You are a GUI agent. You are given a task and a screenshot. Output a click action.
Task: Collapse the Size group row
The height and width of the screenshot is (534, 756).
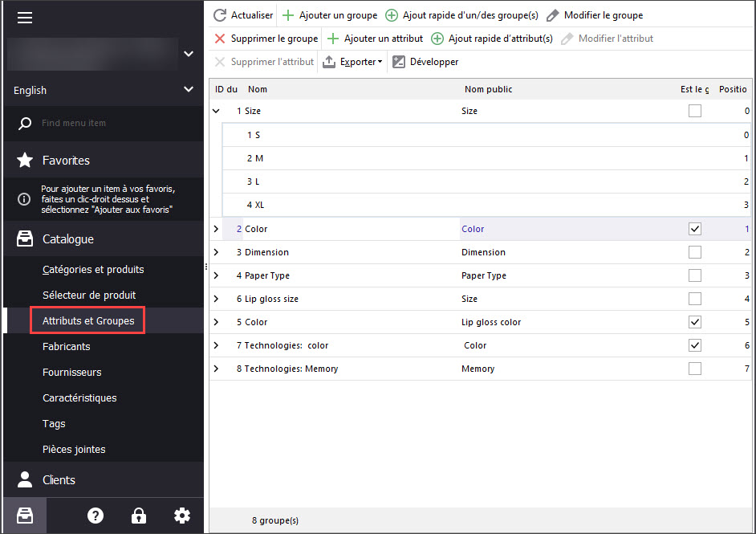[216, 111]
